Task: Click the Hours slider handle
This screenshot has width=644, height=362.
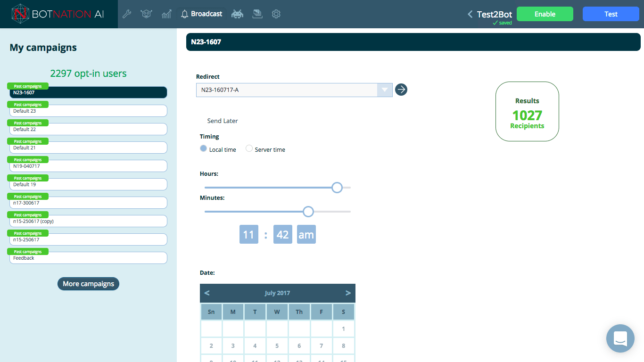Action: tap(337, 188)
